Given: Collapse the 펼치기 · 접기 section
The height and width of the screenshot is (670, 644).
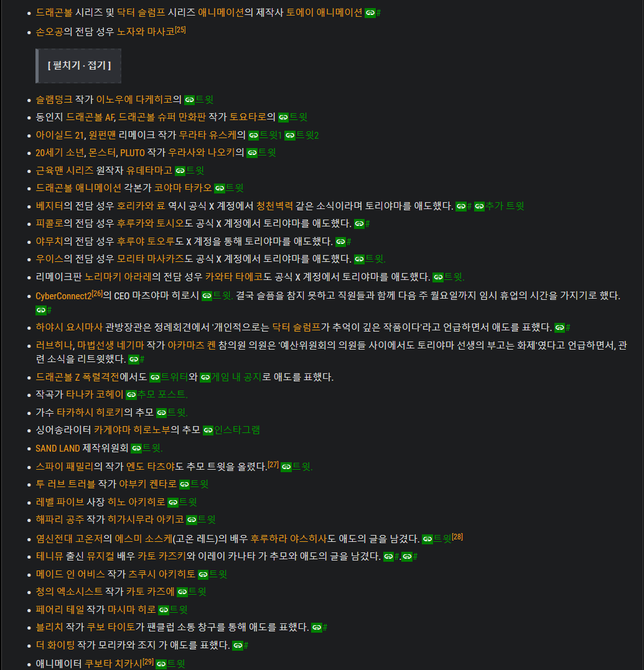Looking at the screenshot, I should tap(78, 65).
